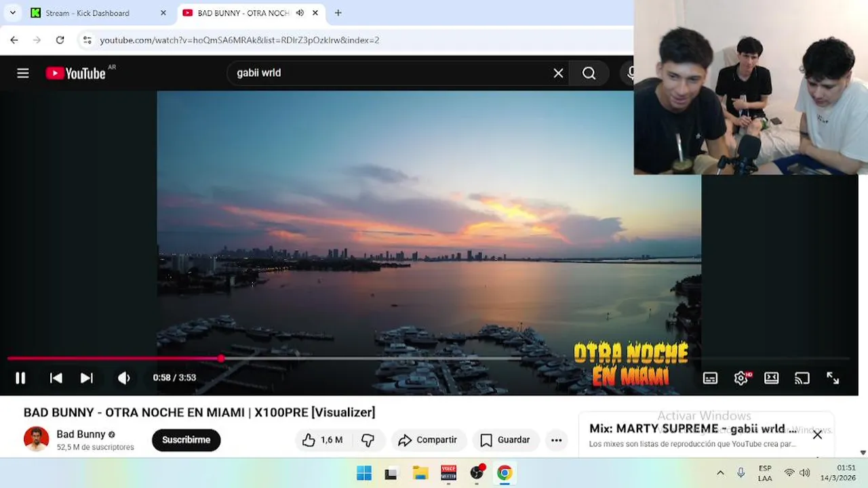
Task: Run search with the magnifier button
Action: coord(589,73)
